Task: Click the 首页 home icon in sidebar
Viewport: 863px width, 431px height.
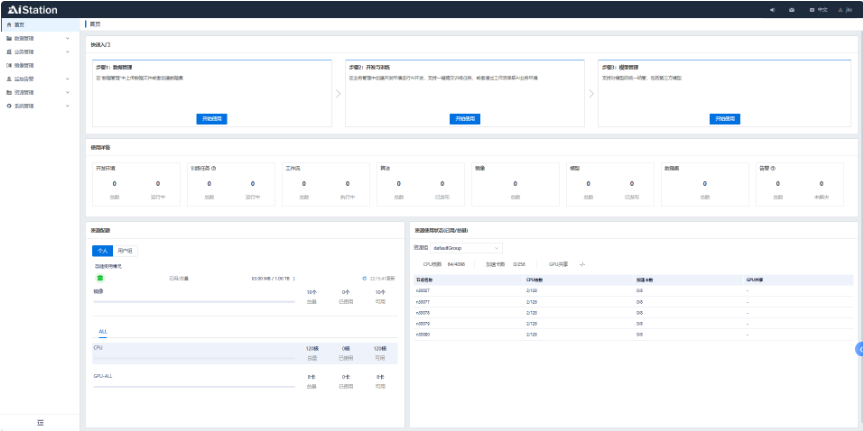Action: click(9, 23)
